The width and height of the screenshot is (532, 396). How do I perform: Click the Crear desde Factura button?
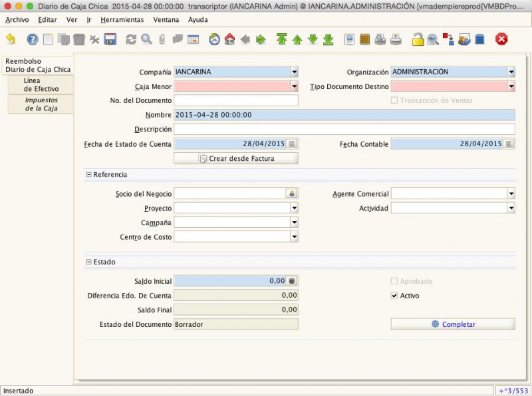click(x=236, y=158)
